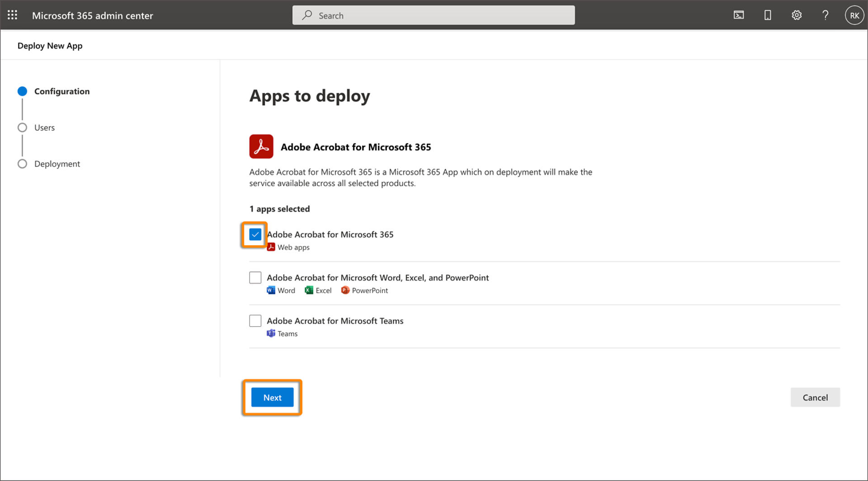Click the Next button

point(272,397)
